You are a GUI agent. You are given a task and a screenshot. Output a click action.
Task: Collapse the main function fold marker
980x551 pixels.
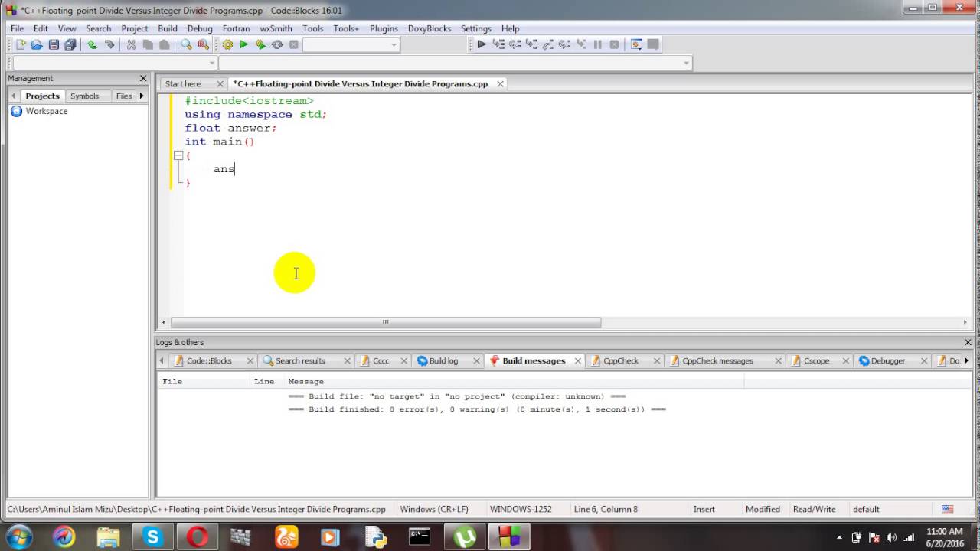178,155
